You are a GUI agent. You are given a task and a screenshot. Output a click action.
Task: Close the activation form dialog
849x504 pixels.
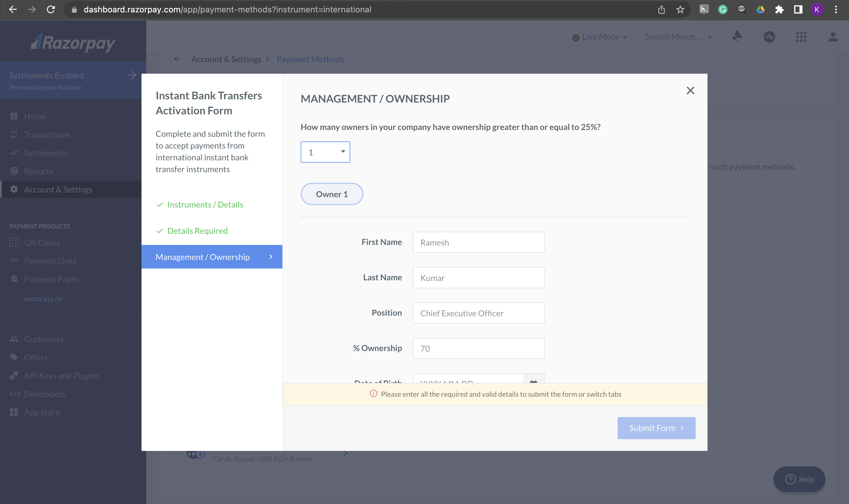(x=691, y=90)
